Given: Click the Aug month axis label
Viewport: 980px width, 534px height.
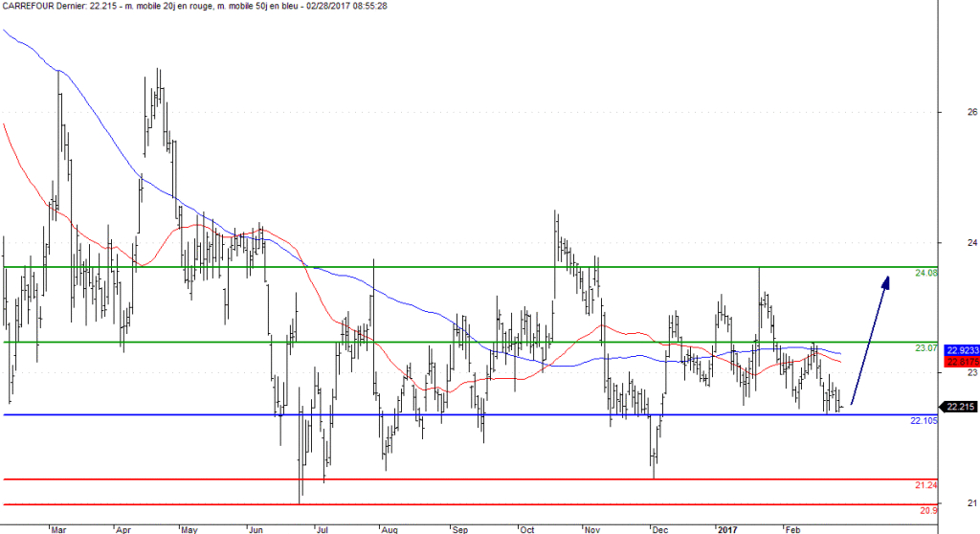Looking at the screenshot, I should (x=390, y=529).
